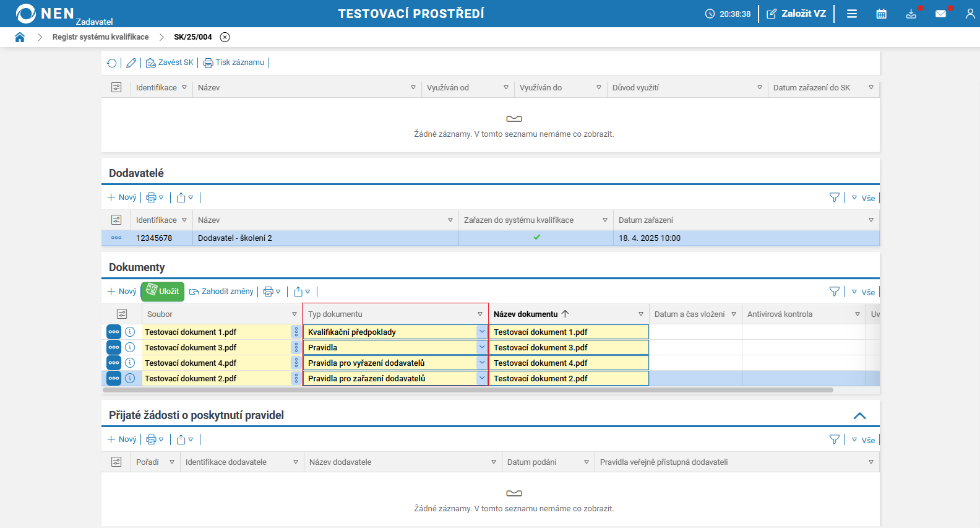Click the user profile icon
Image resolution: width=980 pixels, height=528 pixels.
pos(969,14)
